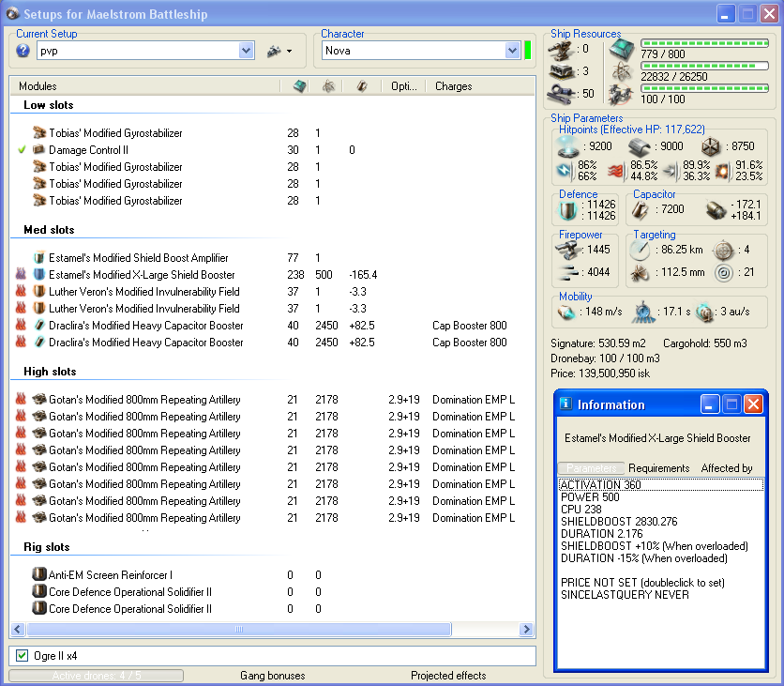Expand the Character Nova dropdown
This screenshot has height=686, width=784.
[x=512, y=51]
